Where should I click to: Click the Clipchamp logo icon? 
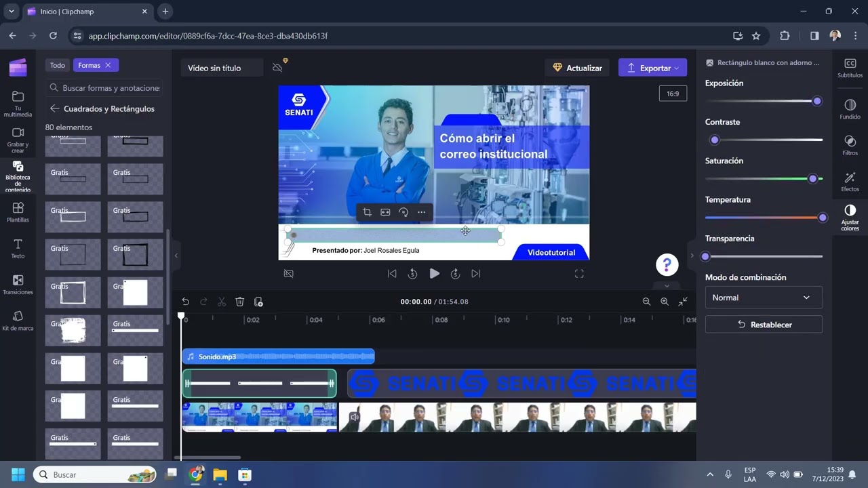click(x=18, y=67)
